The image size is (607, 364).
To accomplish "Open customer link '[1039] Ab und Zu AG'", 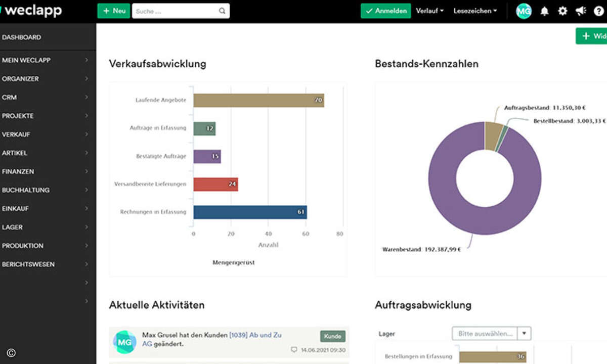I will [x=255, y=335].
